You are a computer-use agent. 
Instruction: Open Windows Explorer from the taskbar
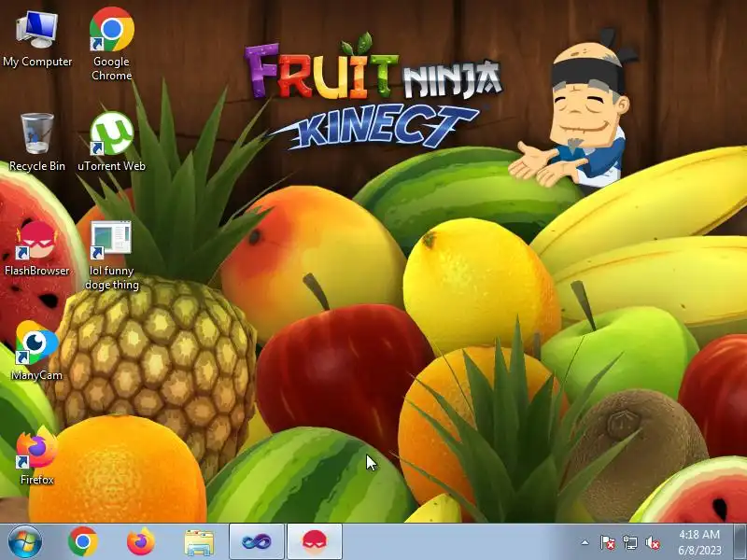[x=199, y=542]
